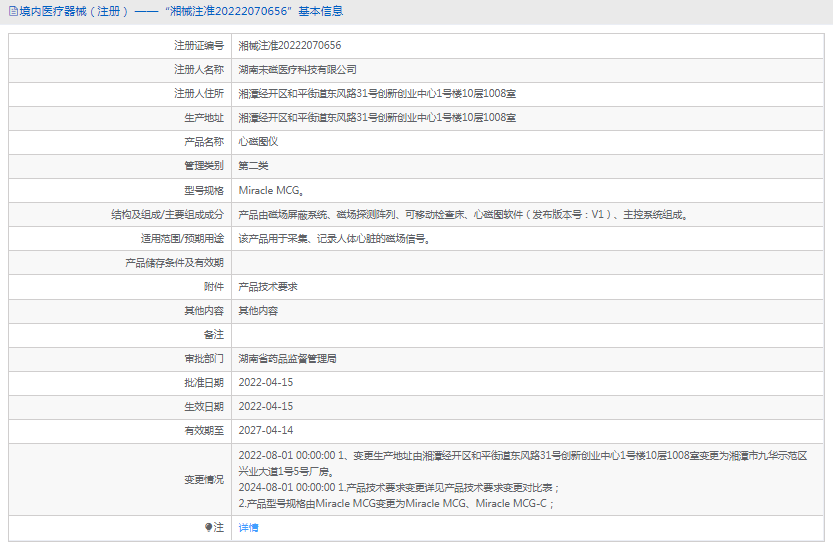Click intended use text 该产品用于采集
Screen dimensions: 833x550
[334, 239]
